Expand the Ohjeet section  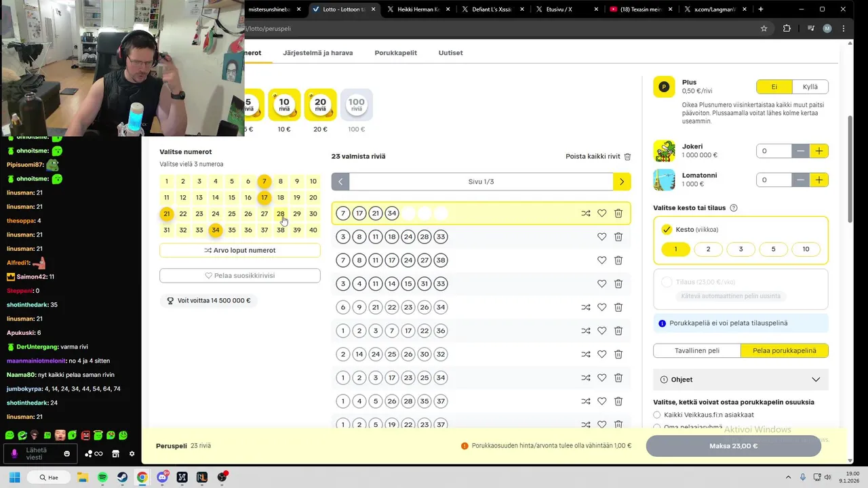741,380
